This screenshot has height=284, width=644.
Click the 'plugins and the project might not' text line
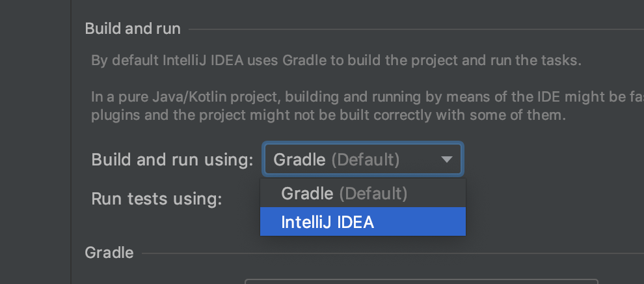[329, 115]
